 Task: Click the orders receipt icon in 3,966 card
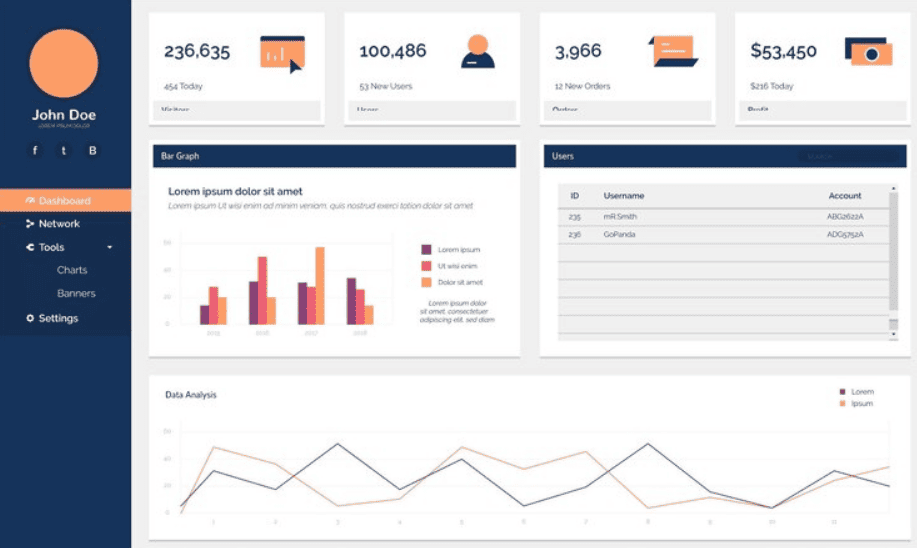tap(672, 51)
